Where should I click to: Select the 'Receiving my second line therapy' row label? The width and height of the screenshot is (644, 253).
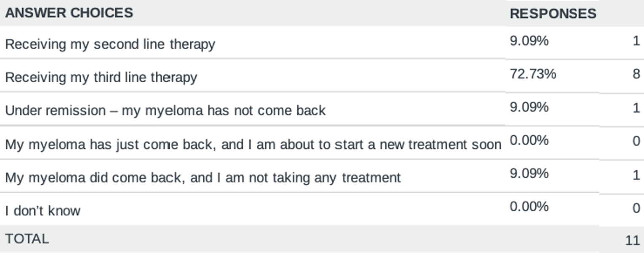tap(110, 44)
